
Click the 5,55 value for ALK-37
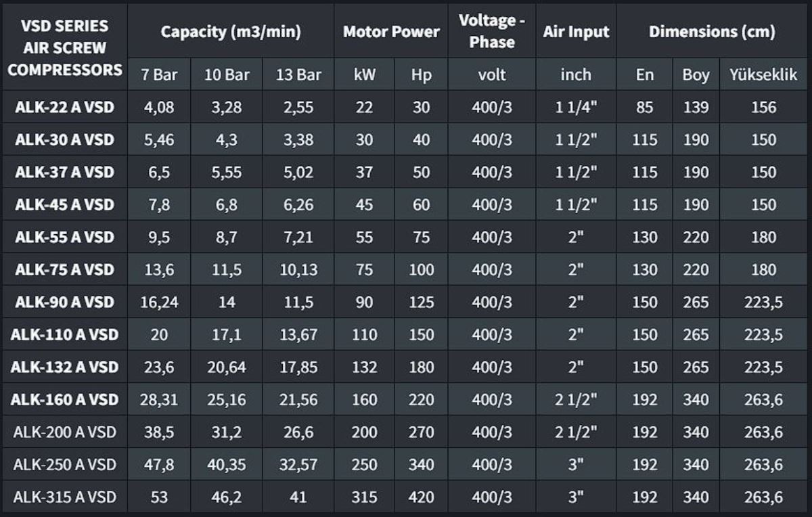[227, 172]
